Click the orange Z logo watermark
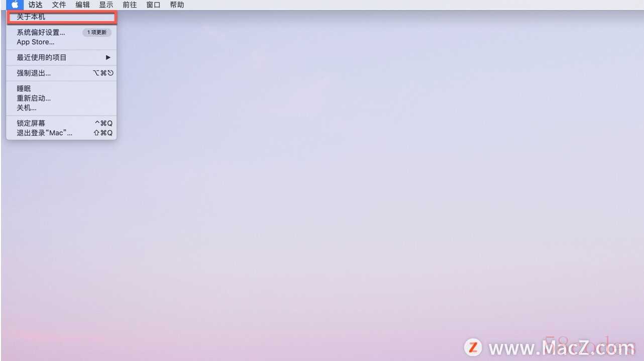Image resolution: width=644 pixels, height=361 pixels. [473, 347]
